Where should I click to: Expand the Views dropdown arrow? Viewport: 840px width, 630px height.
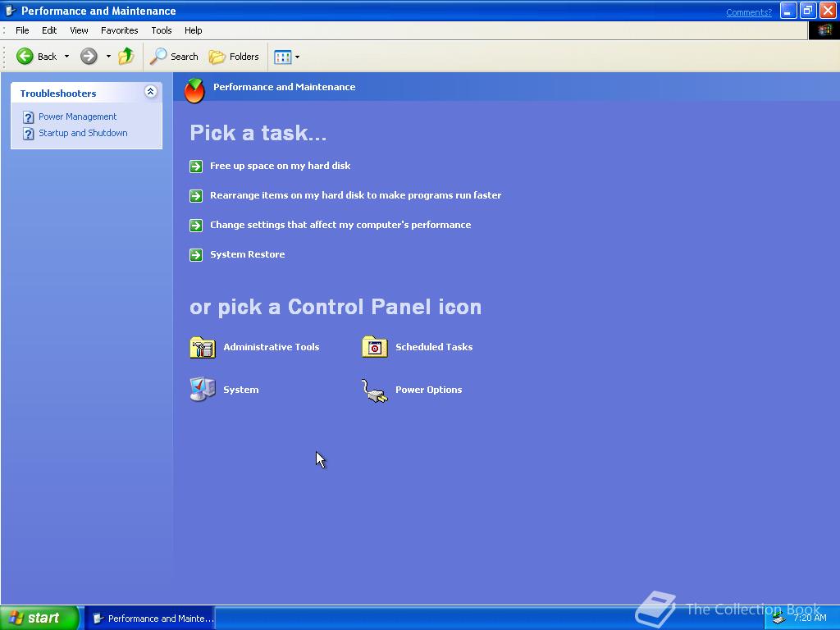click(297, 57)
